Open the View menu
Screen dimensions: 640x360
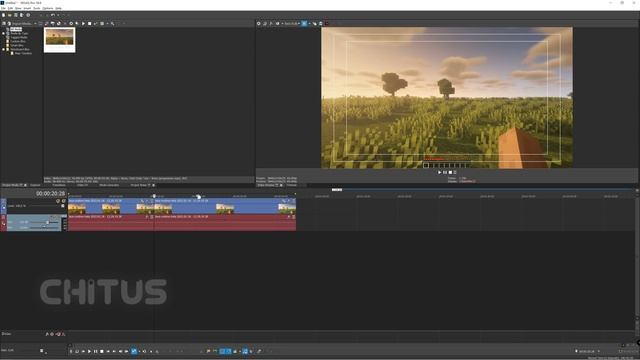(x=18, y=8)
